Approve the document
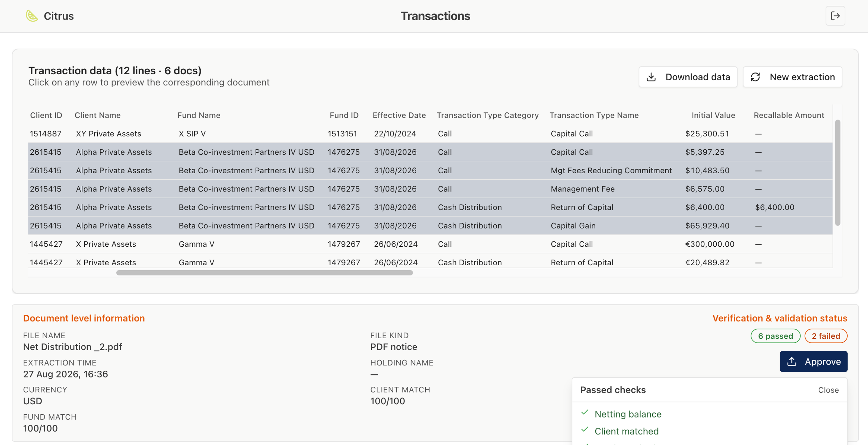Screen dimensions: 868x445 pos(813,361)
